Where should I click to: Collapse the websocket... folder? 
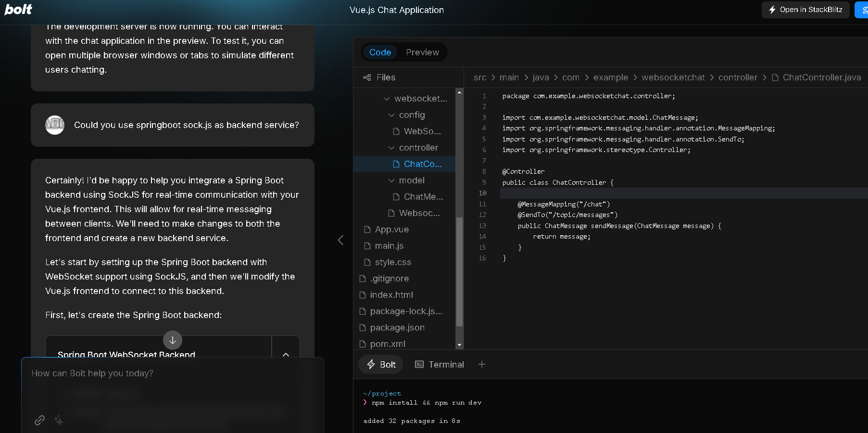coord(416,99)
